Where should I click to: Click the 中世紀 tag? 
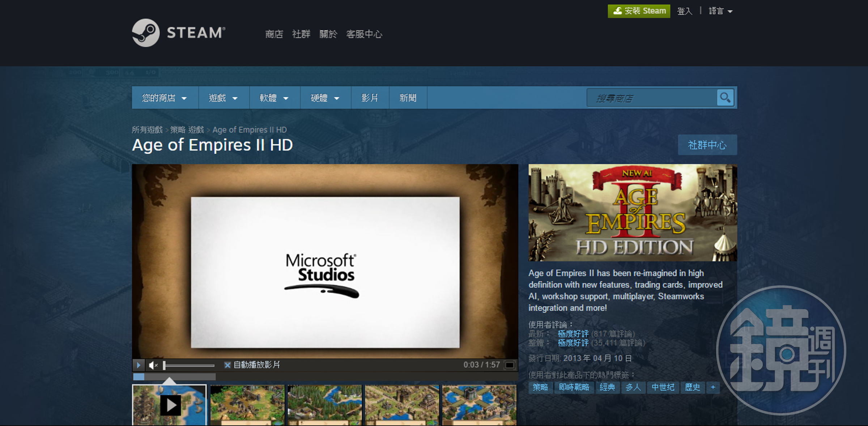pyautogui.click(x=663, y=387)
